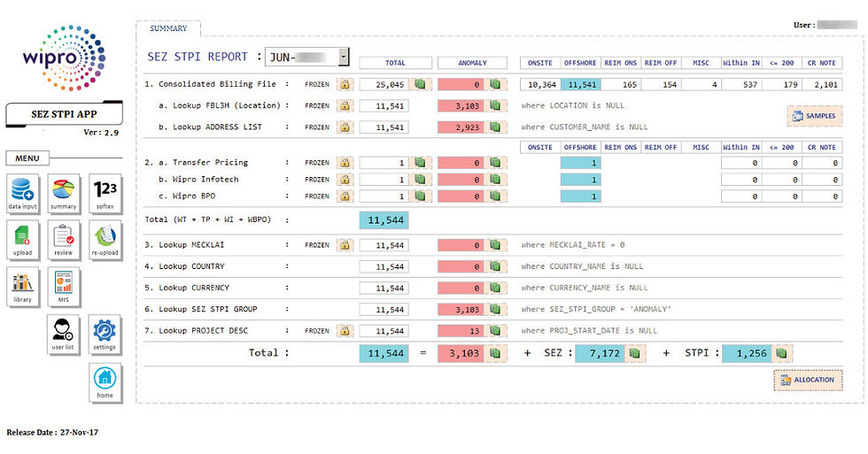The height and width of the screenshot is (454, 868).
Task: Toggle the Consolidated Billing File frozen lock
Action: [345, 85]
